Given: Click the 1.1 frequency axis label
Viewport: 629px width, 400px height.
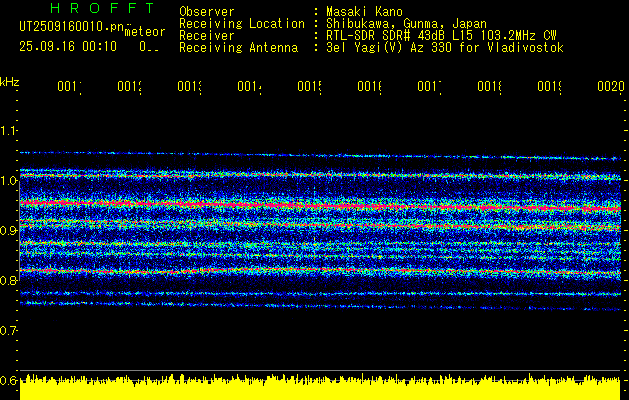Looking at the screenshot, I should coord(8,130).
